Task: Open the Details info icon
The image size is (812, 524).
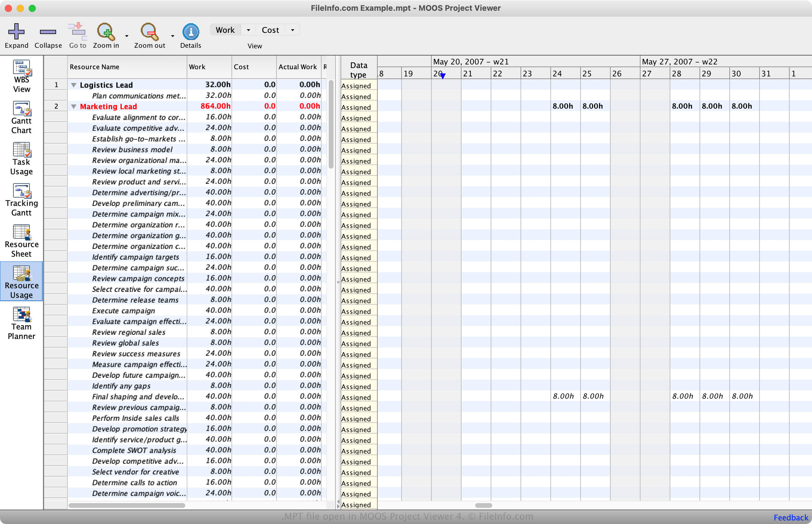Action: [x=191, y=31]
